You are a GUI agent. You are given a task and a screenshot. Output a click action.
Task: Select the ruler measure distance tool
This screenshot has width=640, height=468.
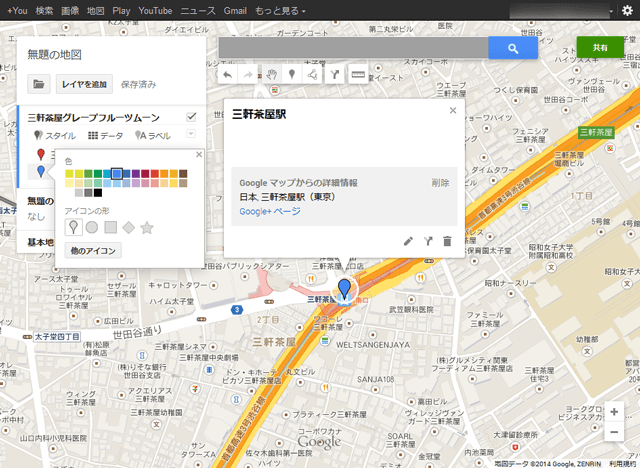point(358,75)
